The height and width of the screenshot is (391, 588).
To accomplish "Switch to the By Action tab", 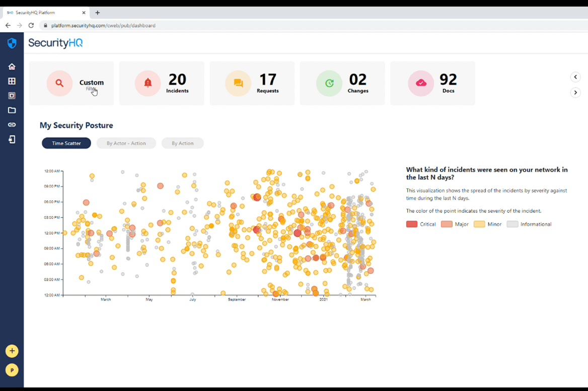I will pos(182,144).
